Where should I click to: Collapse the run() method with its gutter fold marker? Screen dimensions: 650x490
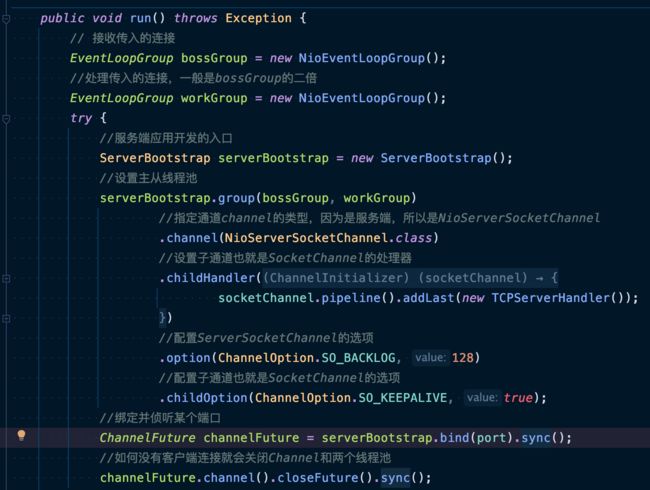coord(6,19)
